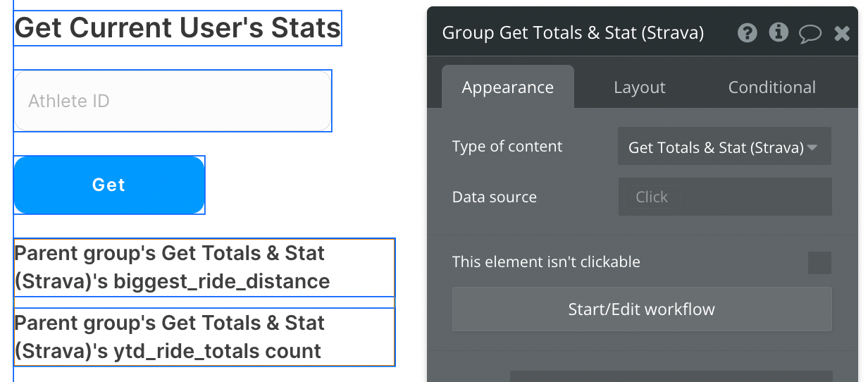Focus the Athlete ID input field

173,101
